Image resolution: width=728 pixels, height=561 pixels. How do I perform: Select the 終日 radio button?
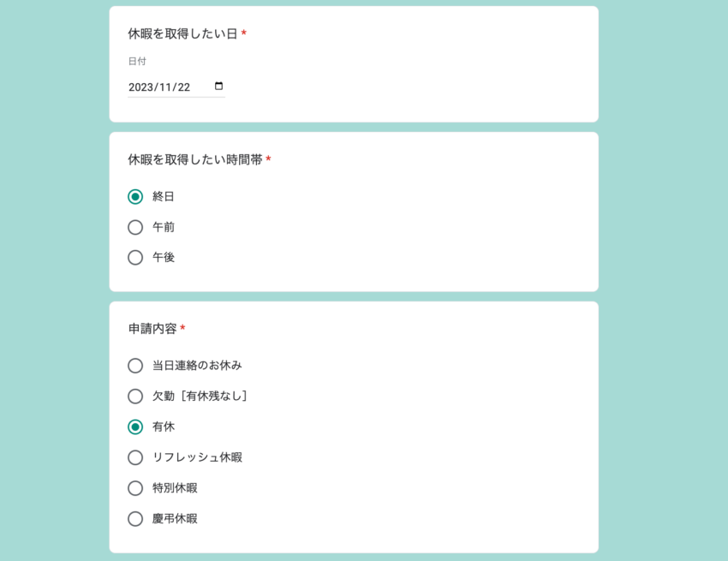(135, 196)
